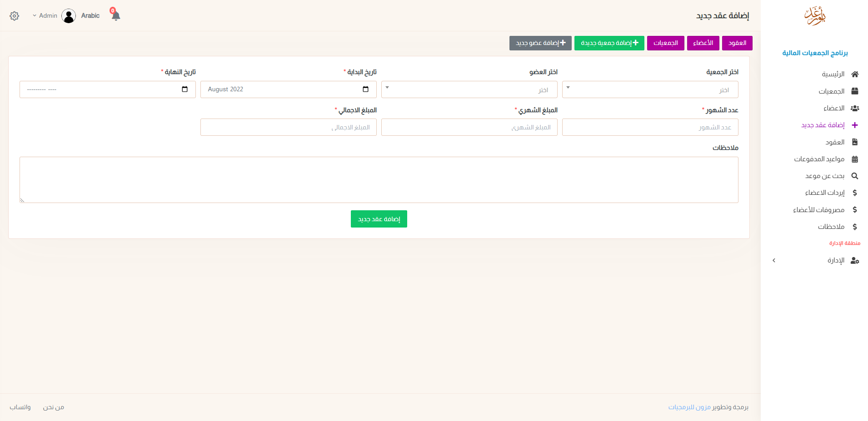Click the home icon in the sidebar

855,74
